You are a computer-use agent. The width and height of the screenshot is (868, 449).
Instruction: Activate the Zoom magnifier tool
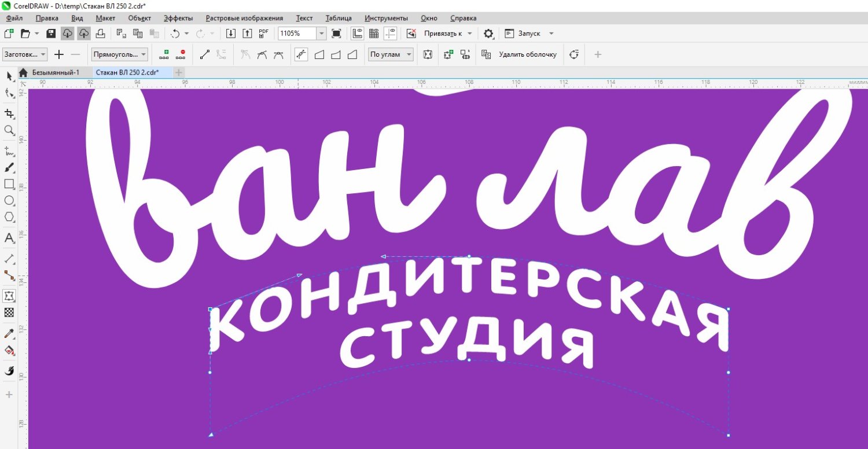[9, 130]
